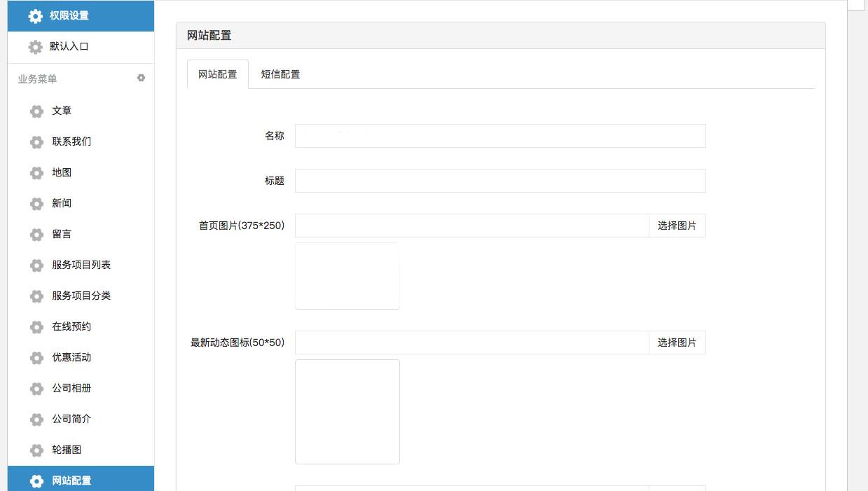
Task: Go to 优惠活动 in sidebar
Action: (71, 357)
